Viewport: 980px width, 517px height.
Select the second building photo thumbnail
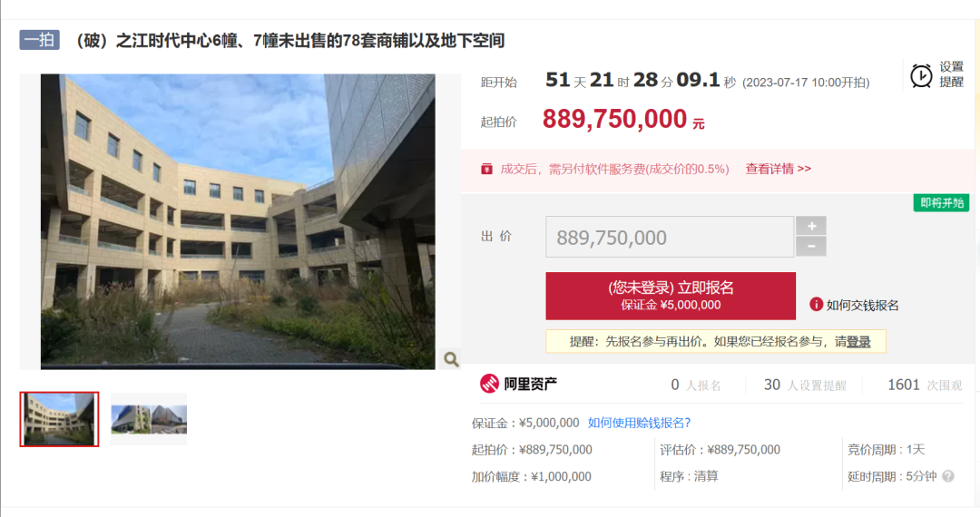pyautogui.click(x=149, y=419)
